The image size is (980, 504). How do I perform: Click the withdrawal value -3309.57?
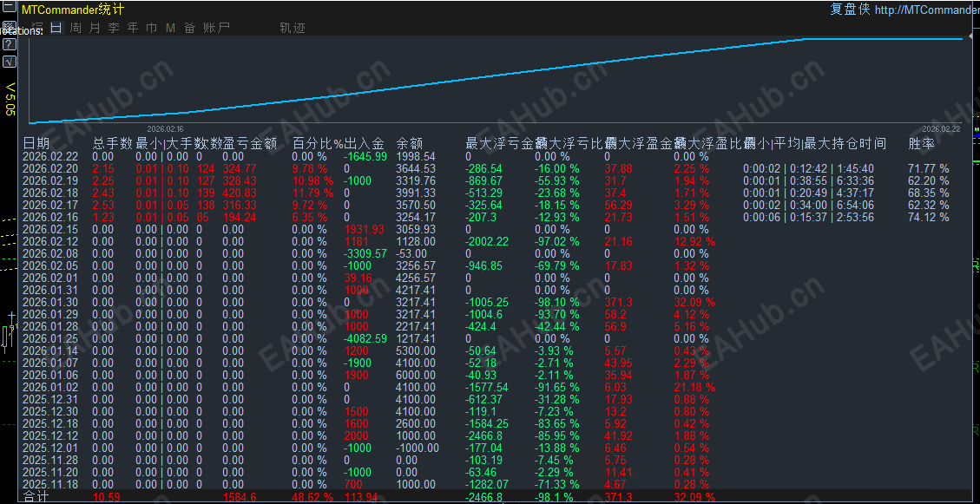point(365,253)
